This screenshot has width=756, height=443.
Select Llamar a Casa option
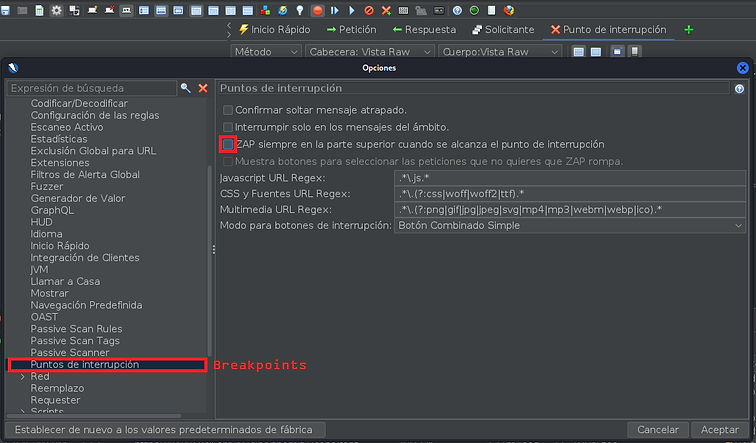tap(65, 282)
